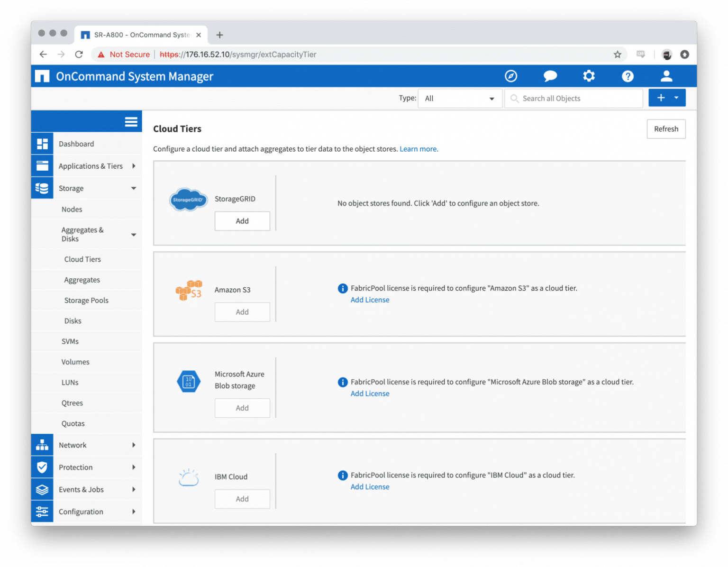Click the blue plus create button
728x567 pixels.
click(x=661, y=98)
